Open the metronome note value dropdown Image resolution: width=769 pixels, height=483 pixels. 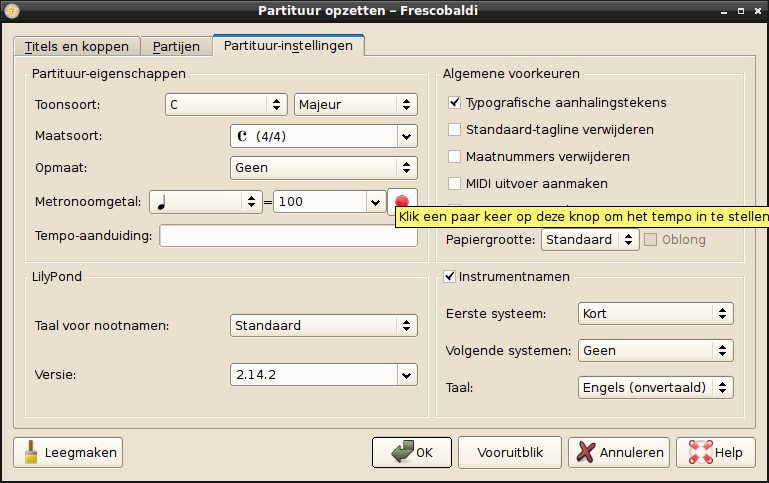click(x=205, y=202)
